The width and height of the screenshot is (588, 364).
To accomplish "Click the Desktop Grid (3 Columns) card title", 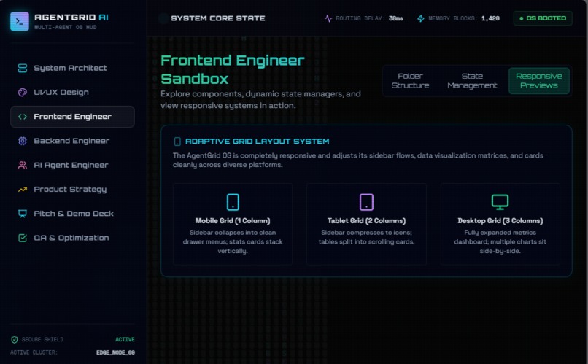I will (x=500, y=221).
